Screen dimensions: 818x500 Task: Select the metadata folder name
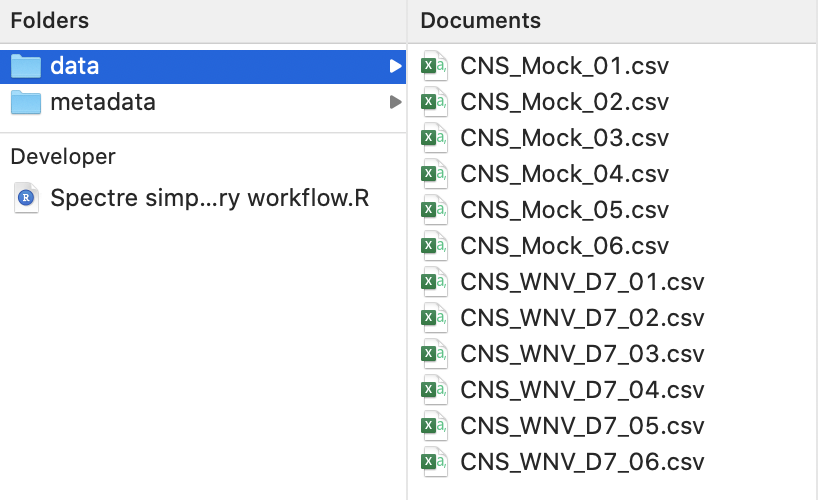102,102
